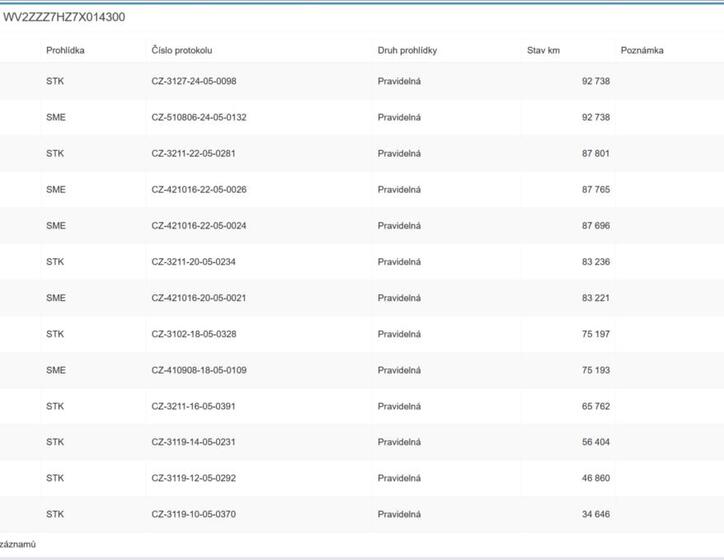Click SME in row CZ-421016-22-05-0024
Image resolution: width=724 pixels, height=560 pixels.
(56, 226)
